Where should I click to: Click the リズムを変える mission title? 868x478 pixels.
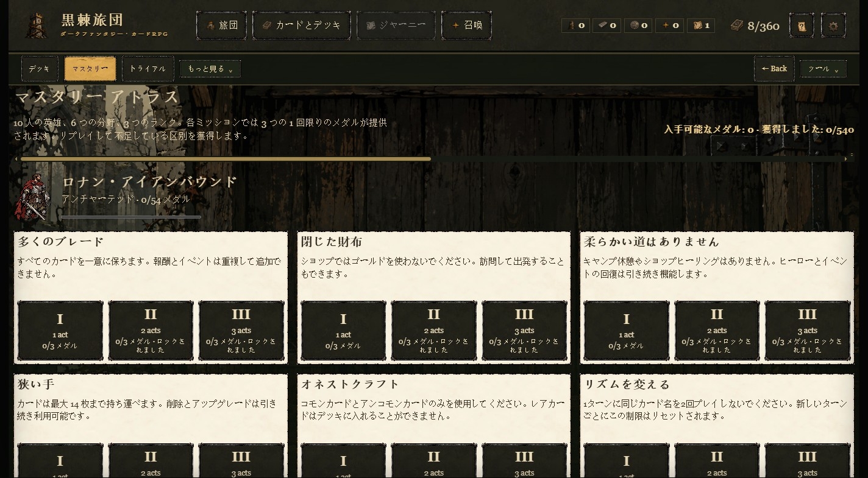click(x=627, y=384)
